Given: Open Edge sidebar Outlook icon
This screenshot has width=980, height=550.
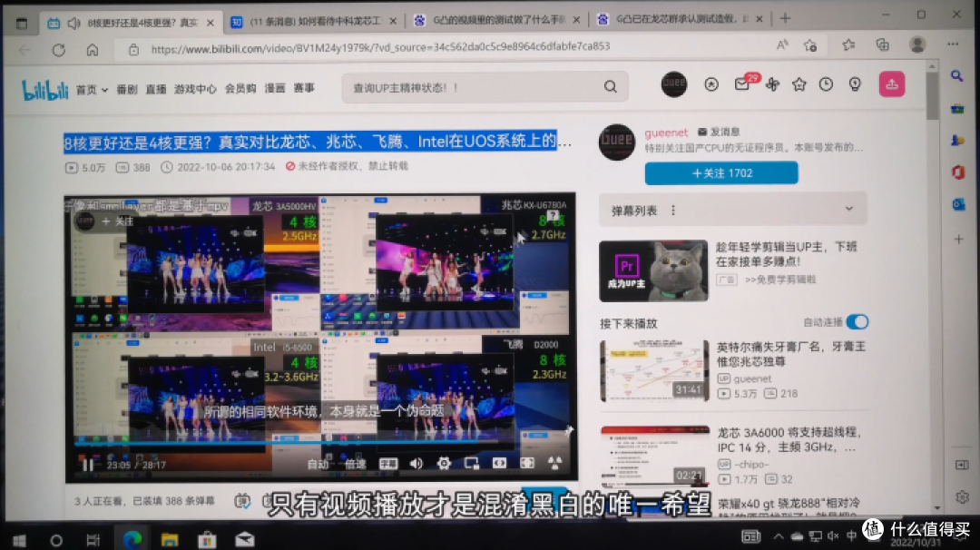Looking at the screenshot, I should pos(958,204).
